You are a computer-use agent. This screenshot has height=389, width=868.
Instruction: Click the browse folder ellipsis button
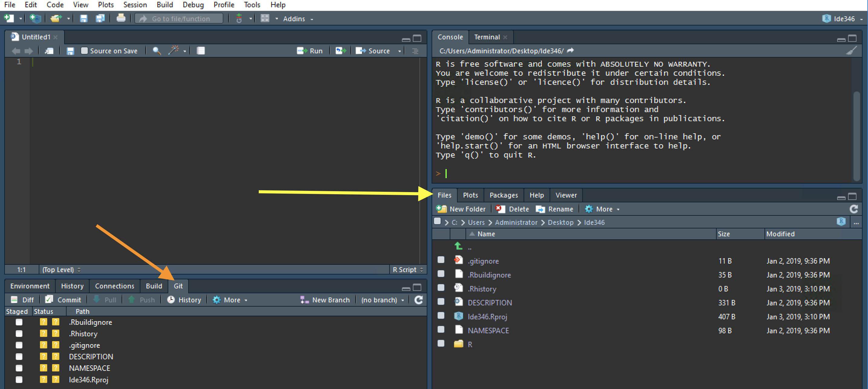tap(856, 222)
